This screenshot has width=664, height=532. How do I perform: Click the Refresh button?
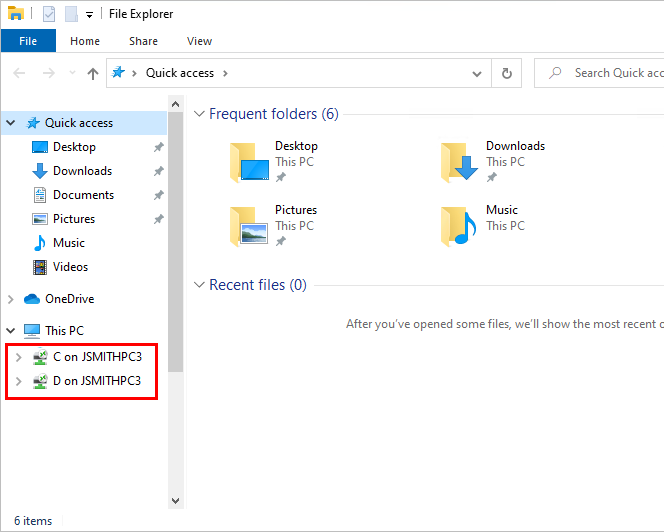coord(506,73)
